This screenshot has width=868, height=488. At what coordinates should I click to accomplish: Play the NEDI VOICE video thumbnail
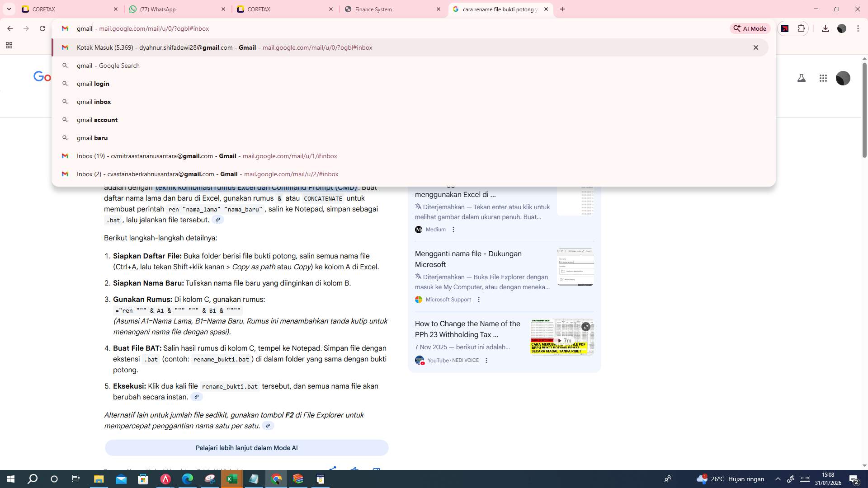point(562,337)
